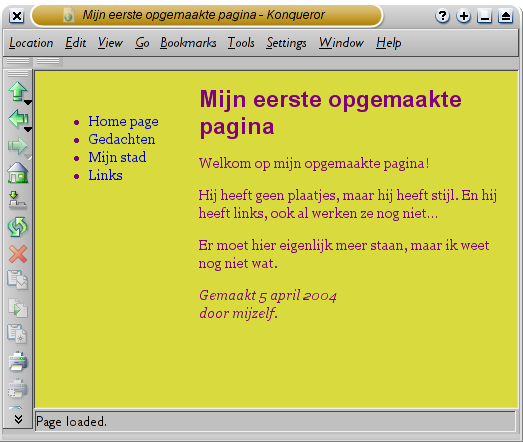This screenshot has width=523, height=442.
Task: Follow the Mijn stad link
Action: pos(117,157)
